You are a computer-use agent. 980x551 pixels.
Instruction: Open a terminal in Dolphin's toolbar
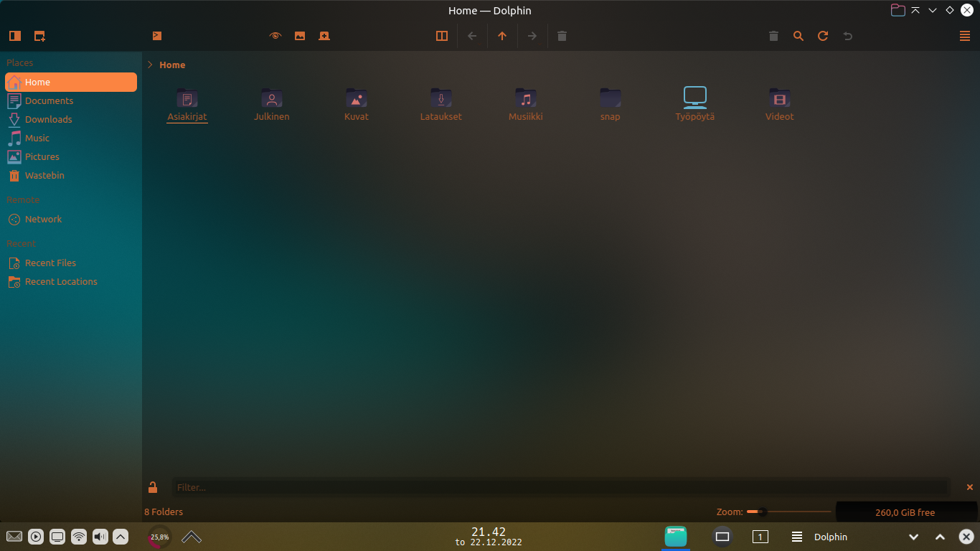(x=156, y=35)
